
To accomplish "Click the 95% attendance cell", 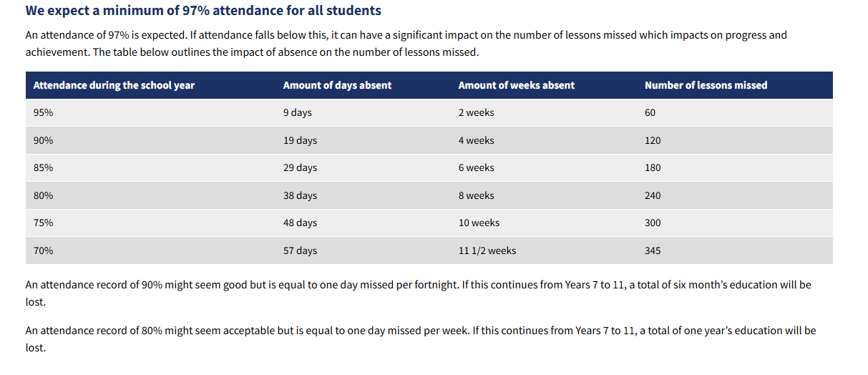I will click(x=43, y=112).
